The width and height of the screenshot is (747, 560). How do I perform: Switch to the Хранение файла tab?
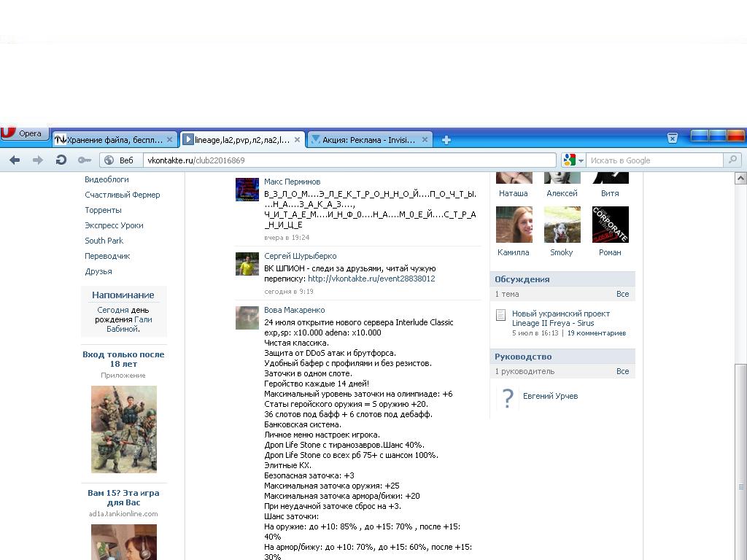115,140
